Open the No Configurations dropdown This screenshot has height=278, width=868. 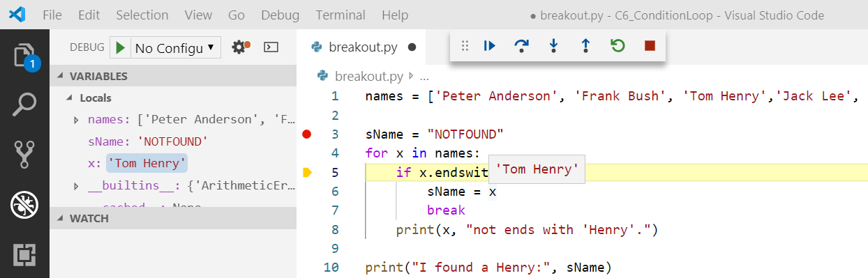175,47
